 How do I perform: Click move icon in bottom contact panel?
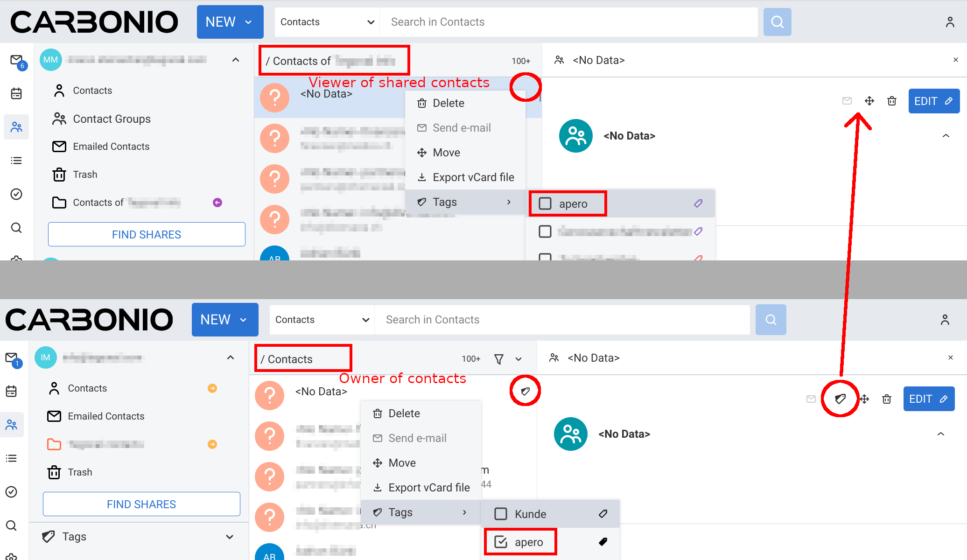click(864, 399)
